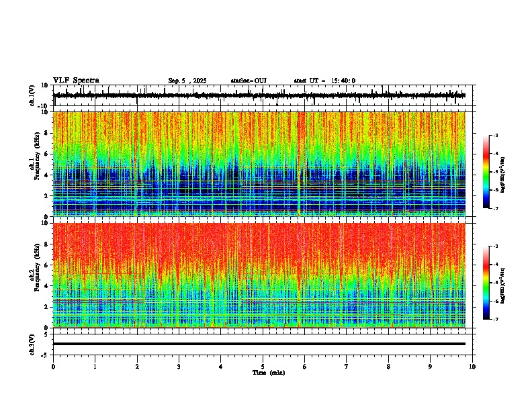Click time-axis tick label "1"
The width and height of the screenshot is (532, 411).
95,367
